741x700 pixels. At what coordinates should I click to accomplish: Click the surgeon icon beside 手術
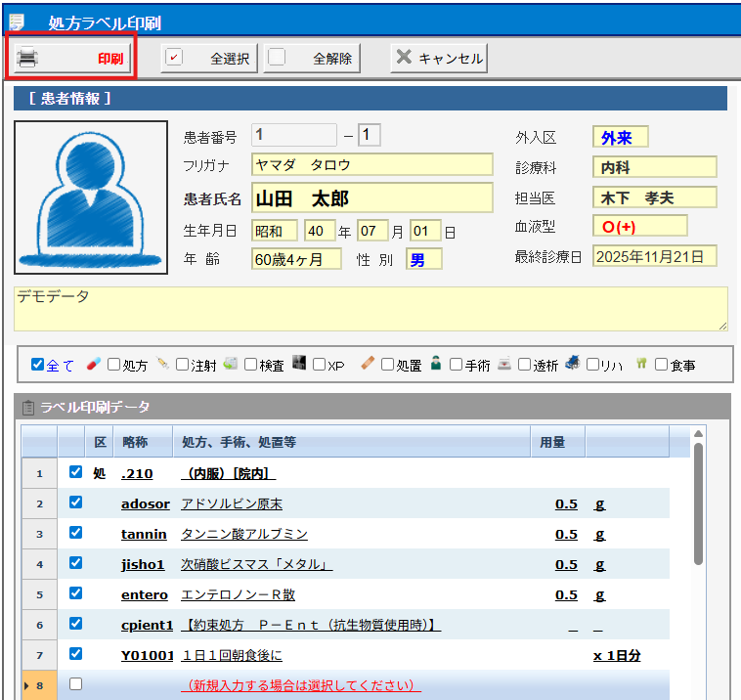[436, 364]
